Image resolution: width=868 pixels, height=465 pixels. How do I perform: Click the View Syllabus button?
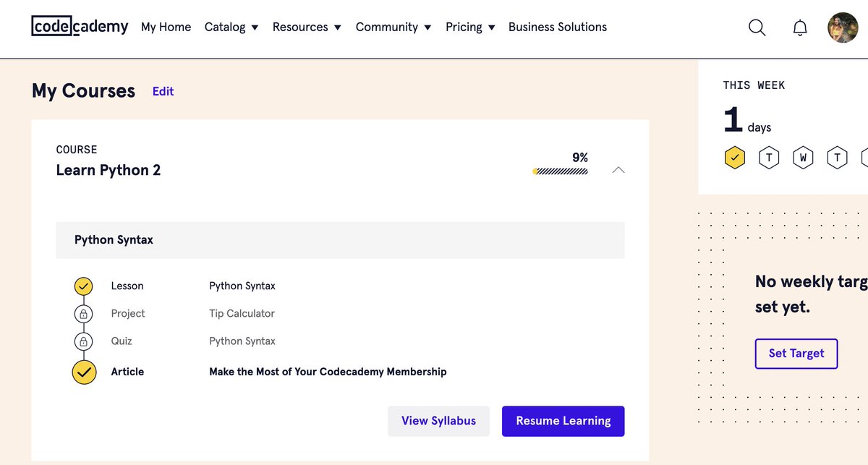(x=438, y=421)
